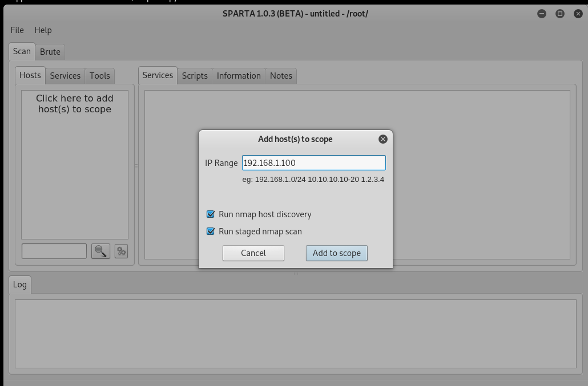Click the host filter text box

click(54, 251)
